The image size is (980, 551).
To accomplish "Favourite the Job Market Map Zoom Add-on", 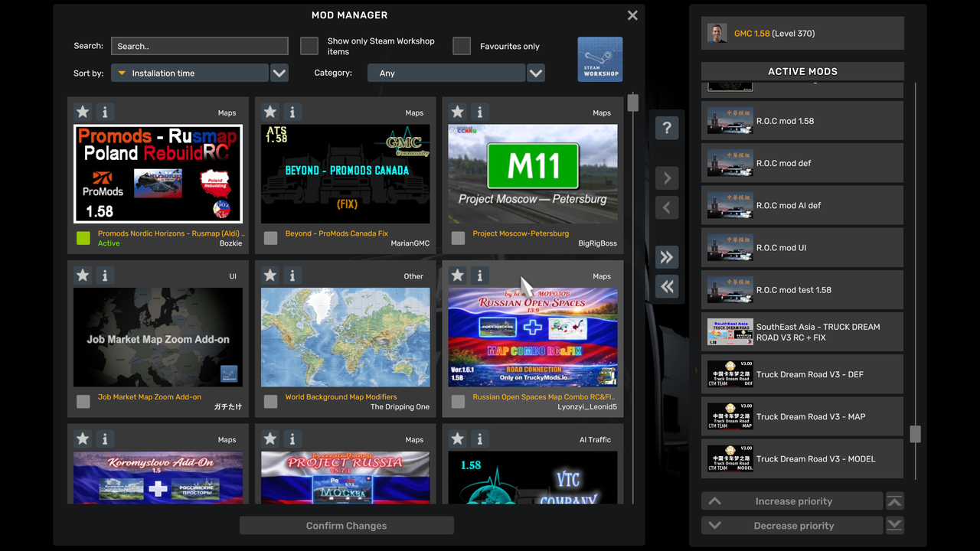I will click(83, 275).
